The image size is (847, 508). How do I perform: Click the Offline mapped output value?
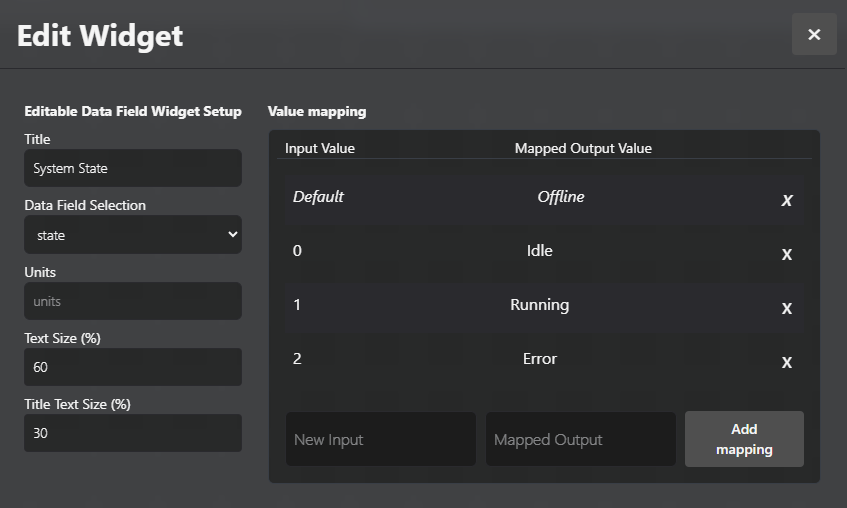pos(561,197)
